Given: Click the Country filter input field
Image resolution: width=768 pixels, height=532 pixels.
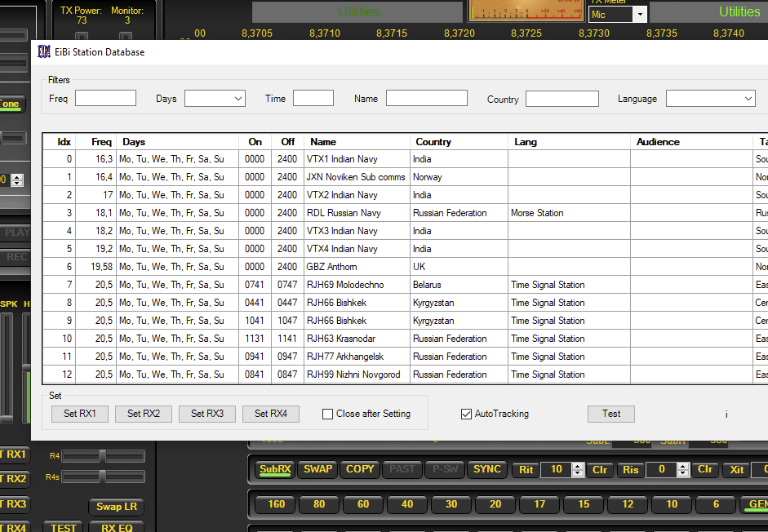Looking at the screenshot, I should tap(562, 99).
